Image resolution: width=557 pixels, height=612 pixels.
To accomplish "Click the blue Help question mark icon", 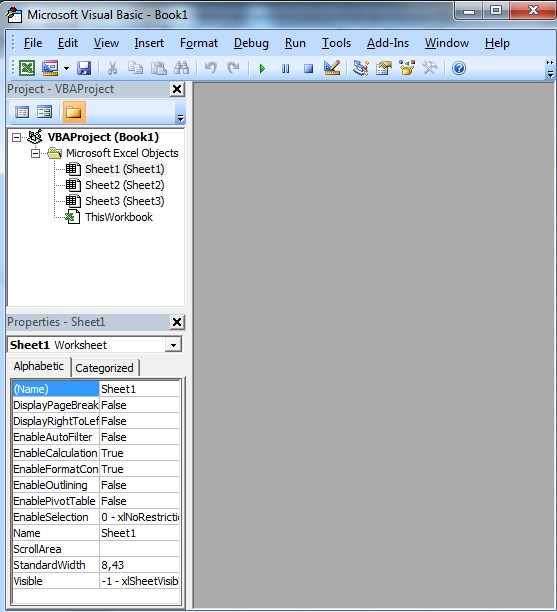I will pos(459,68).
